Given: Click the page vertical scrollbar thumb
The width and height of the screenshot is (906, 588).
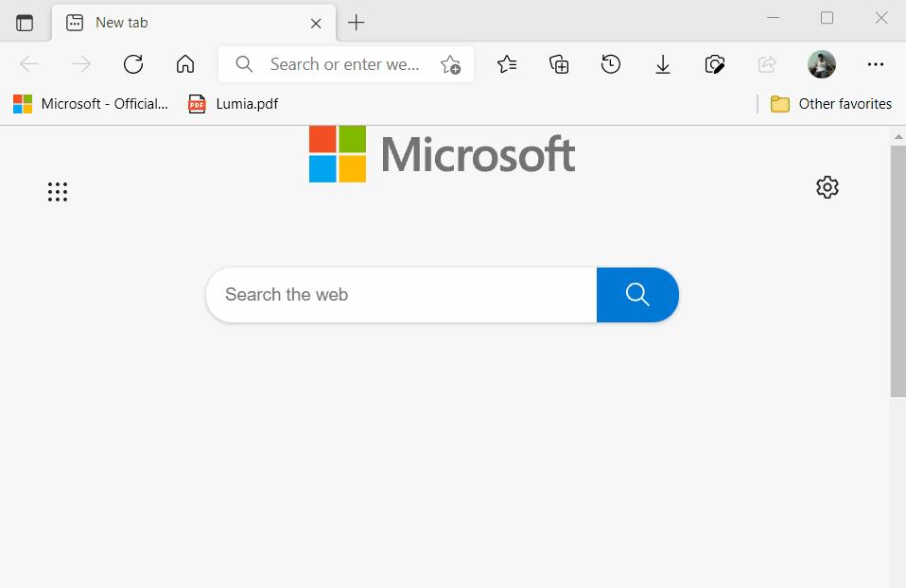Looking at the screenshot, I should (x=897, y=271).
